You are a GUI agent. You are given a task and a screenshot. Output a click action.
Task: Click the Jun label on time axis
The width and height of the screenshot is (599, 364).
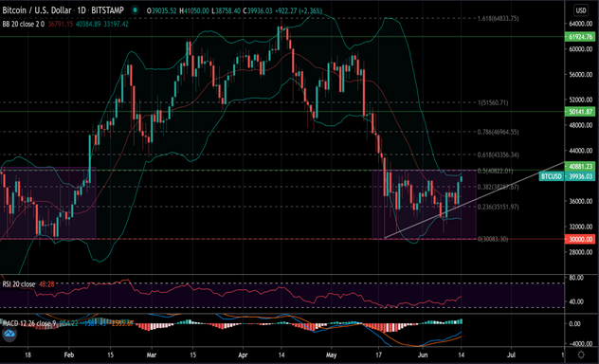pos(423,355)
